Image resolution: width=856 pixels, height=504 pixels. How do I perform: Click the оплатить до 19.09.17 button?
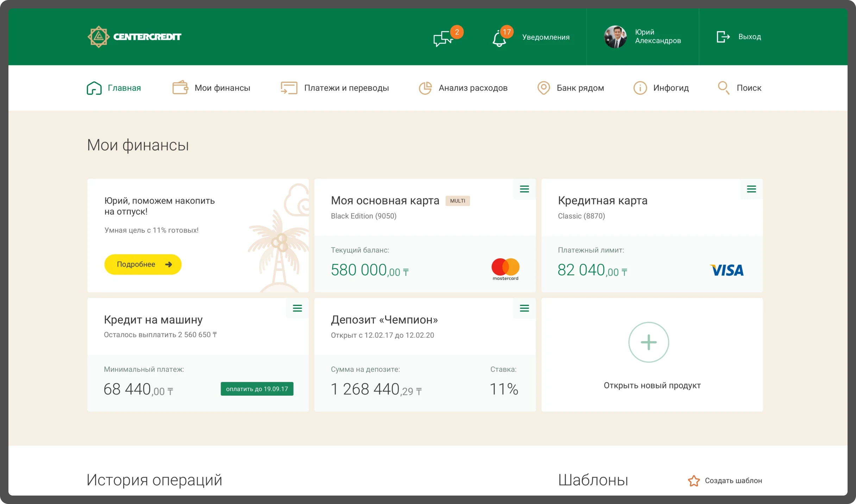pyautogui.click(x=257, y=389)
